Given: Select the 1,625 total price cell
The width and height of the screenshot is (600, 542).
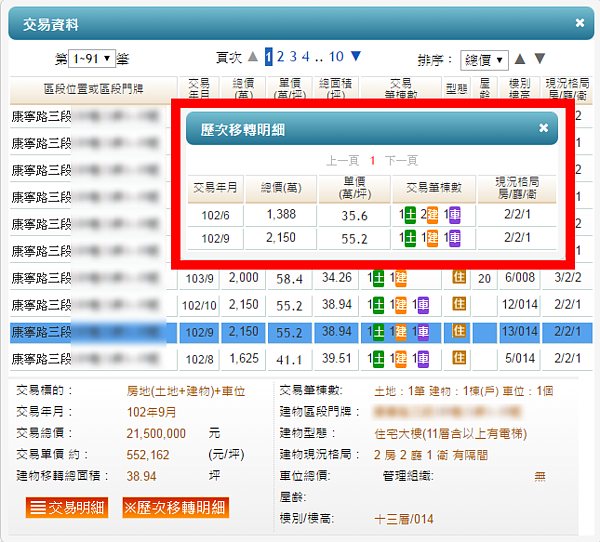Looking at the screenshot, I should click(x=243, y=359).
